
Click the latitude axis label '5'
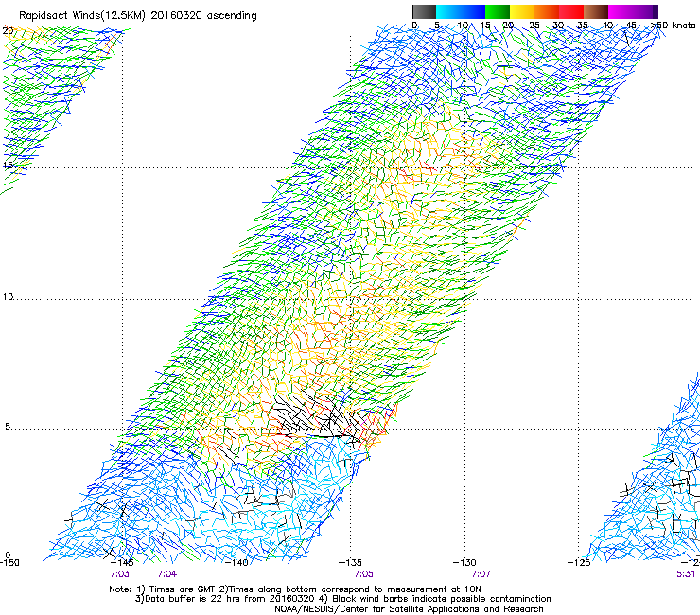(8, 427)
